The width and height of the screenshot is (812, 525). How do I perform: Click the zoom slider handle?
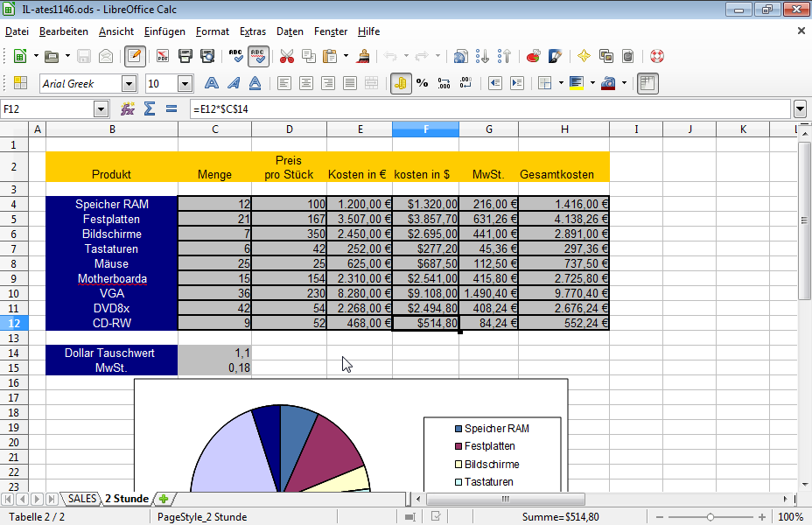[710, 517]
